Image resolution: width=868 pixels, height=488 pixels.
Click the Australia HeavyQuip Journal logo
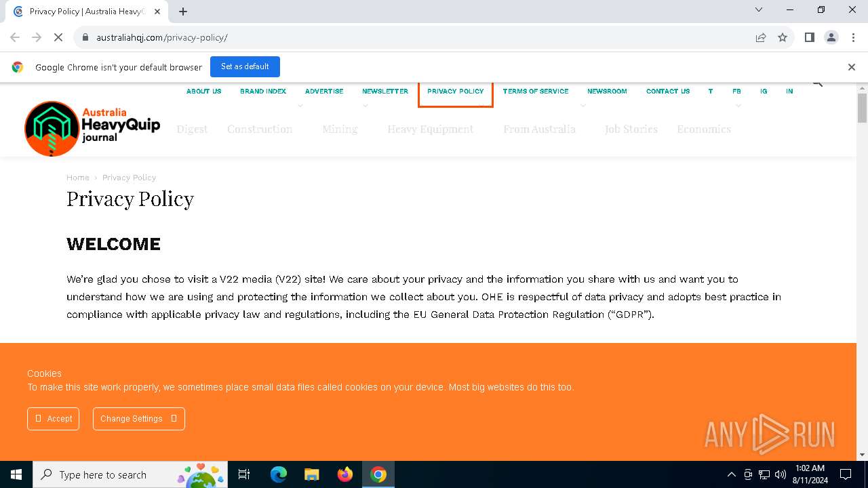coord(92,129)
